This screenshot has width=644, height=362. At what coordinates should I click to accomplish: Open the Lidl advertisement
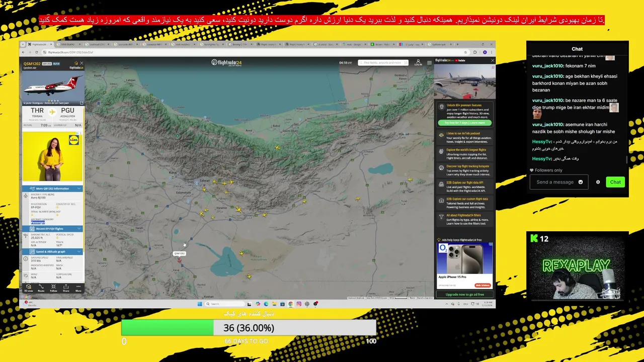(x=52, y=156)
